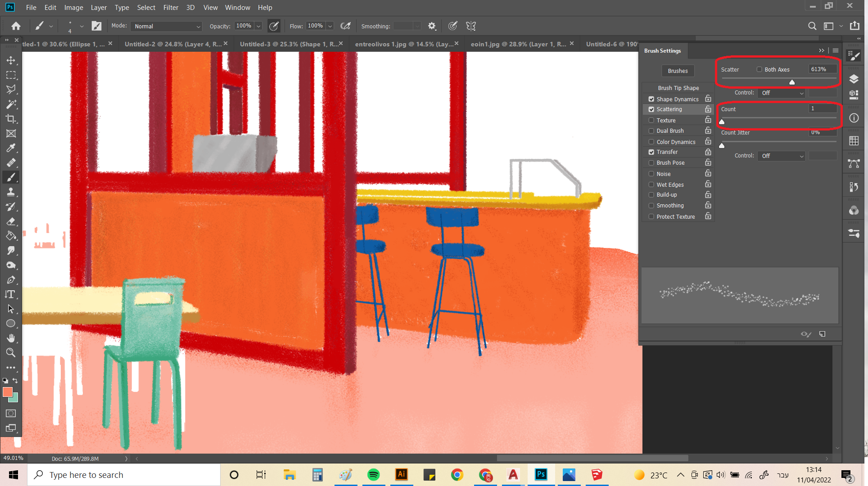
Task: Select the Lasso tool
Action: (11, 90)
